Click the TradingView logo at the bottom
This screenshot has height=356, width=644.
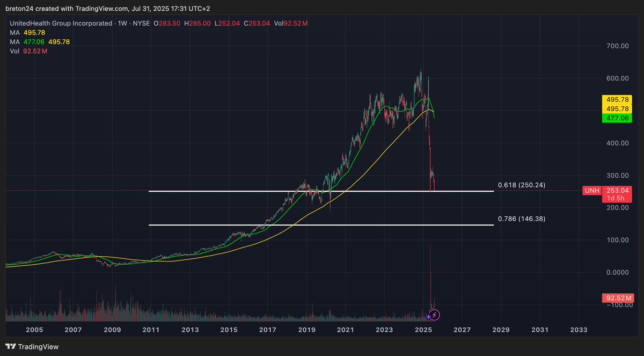32,347
